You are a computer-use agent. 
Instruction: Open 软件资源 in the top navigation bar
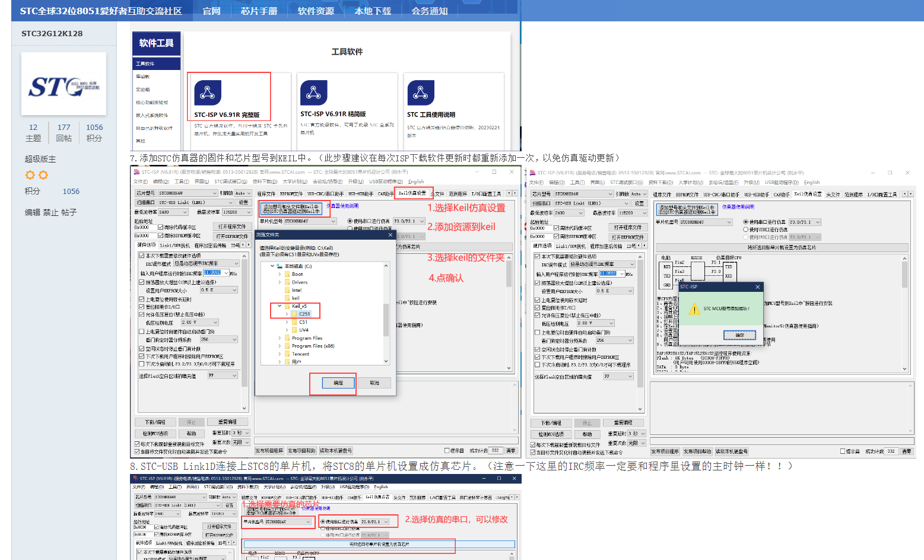pyautogui.click(x=316, y=11)
